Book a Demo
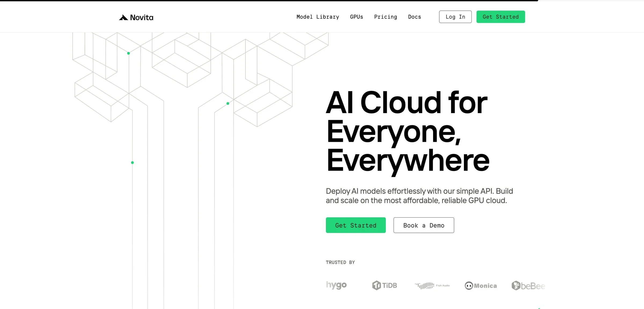This screenshot has height=309, width=644. pos(424,225)
